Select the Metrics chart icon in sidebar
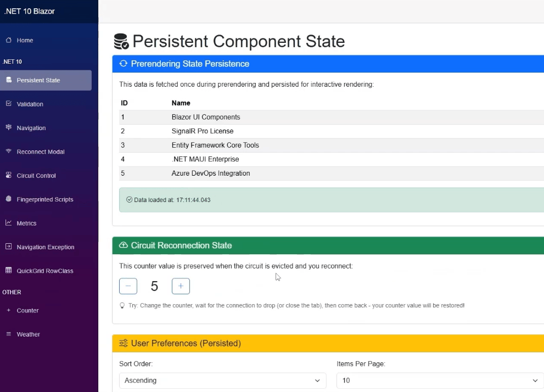The image size is (544, 392). coord(8,223)
